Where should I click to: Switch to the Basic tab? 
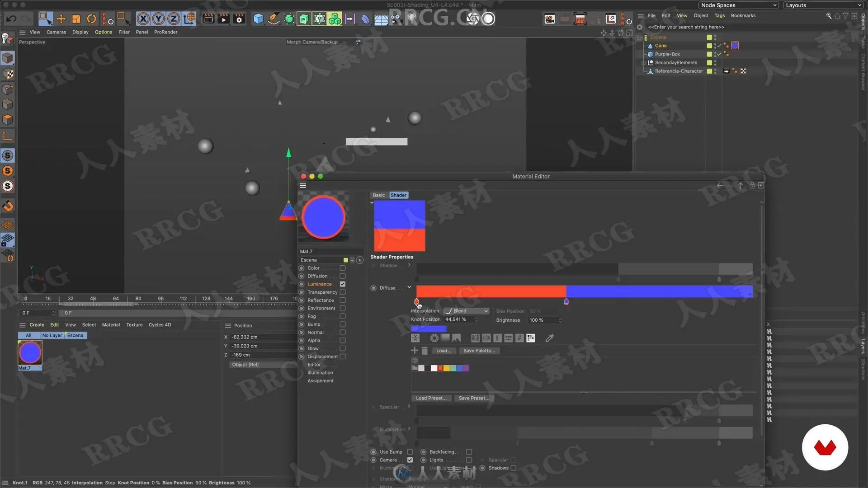click(379, 195)
